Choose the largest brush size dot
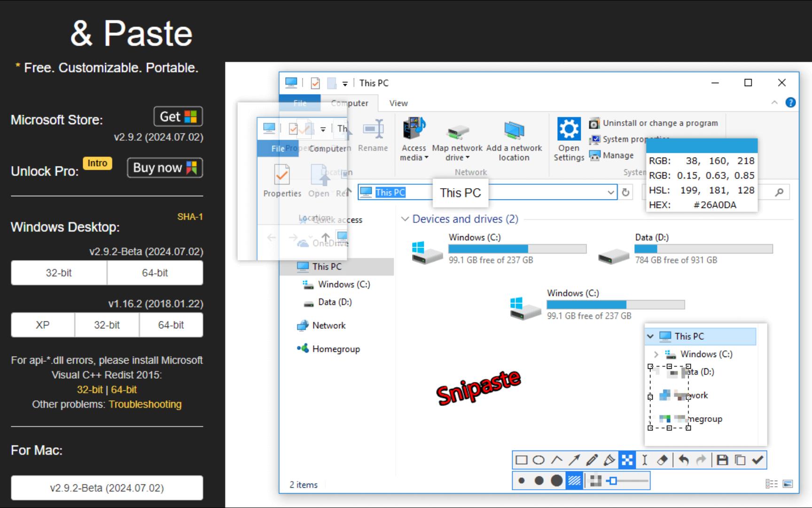 coord(556,481)
